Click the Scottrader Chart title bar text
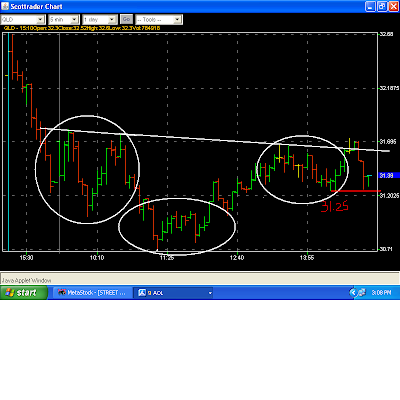Screen dimensions: 400x400 36,7
